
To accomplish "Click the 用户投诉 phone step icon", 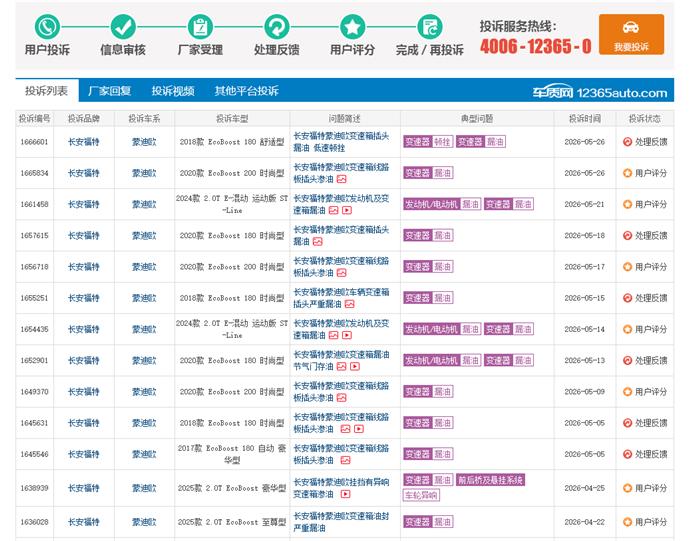I will [47, 27].
